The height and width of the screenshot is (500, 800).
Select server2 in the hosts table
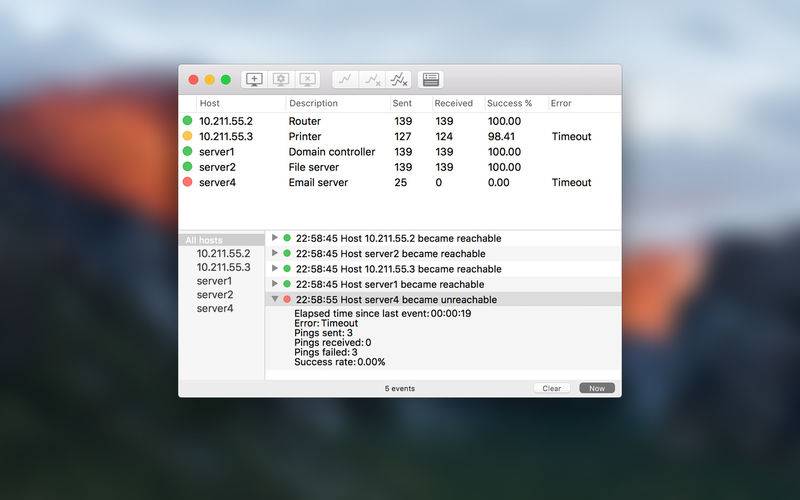coord(217,167)
